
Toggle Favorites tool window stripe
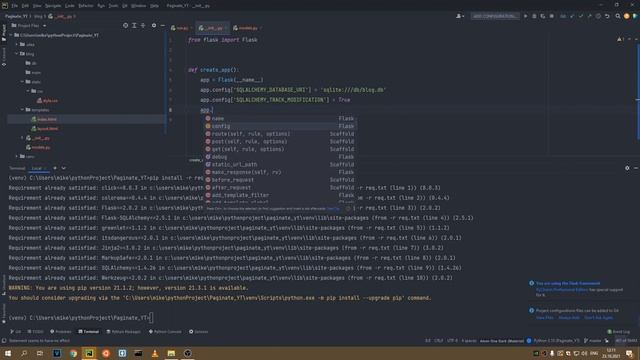(4, 313)
